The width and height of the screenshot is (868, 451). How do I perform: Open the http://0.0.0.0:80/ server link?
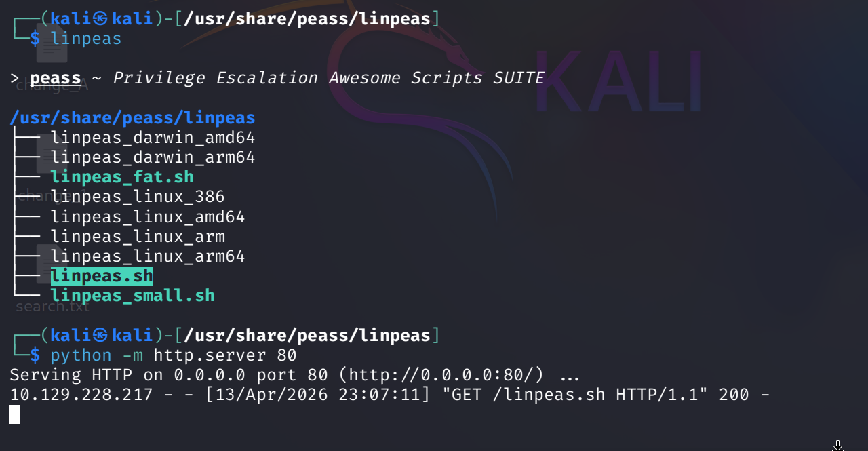pyautogui.click(x=473, y=374)
